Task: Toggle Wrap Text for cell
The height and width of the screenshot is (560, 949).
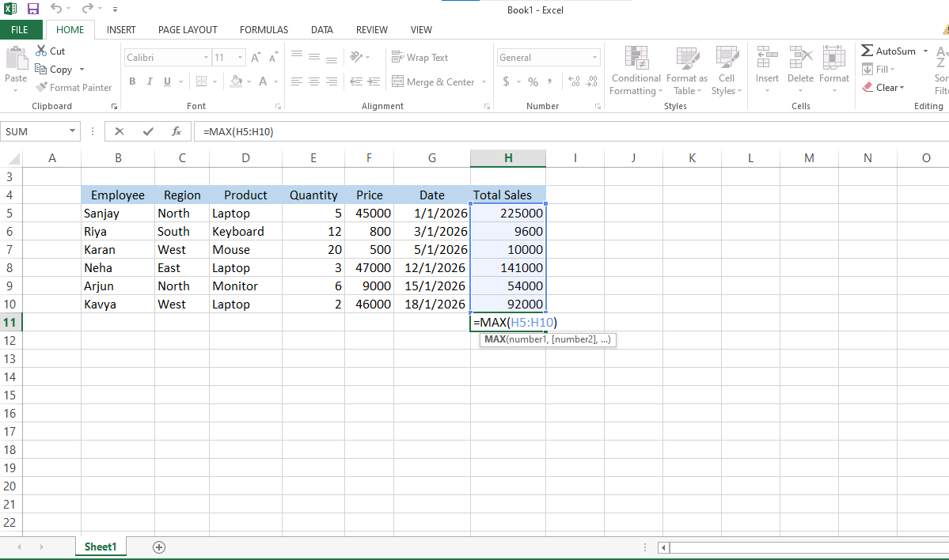Action: click(419, 58)
